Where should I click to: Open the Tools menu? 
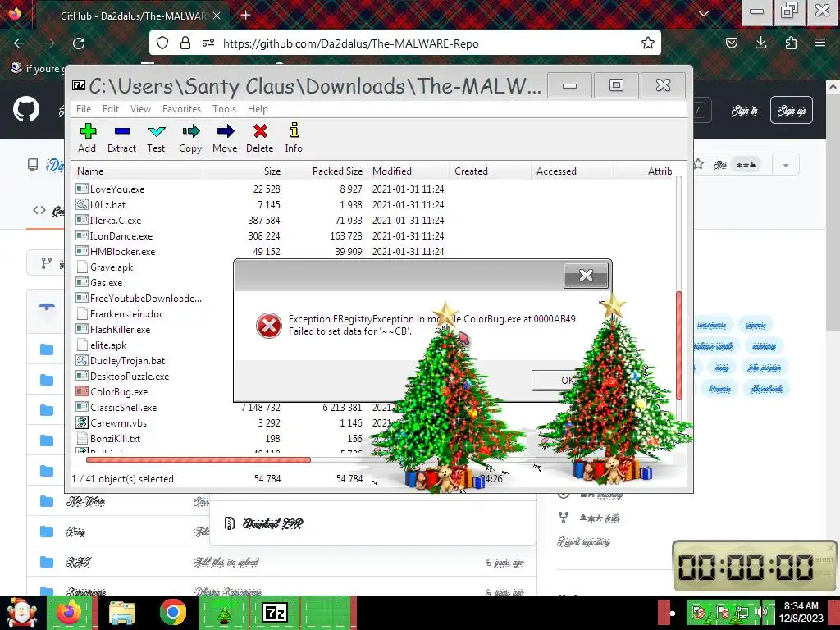[224, 109]
